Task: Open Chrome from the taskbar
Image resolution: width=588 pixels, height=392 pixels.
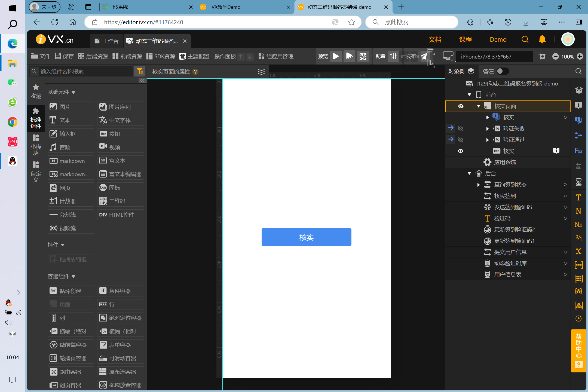Action: tap(13, 122)
